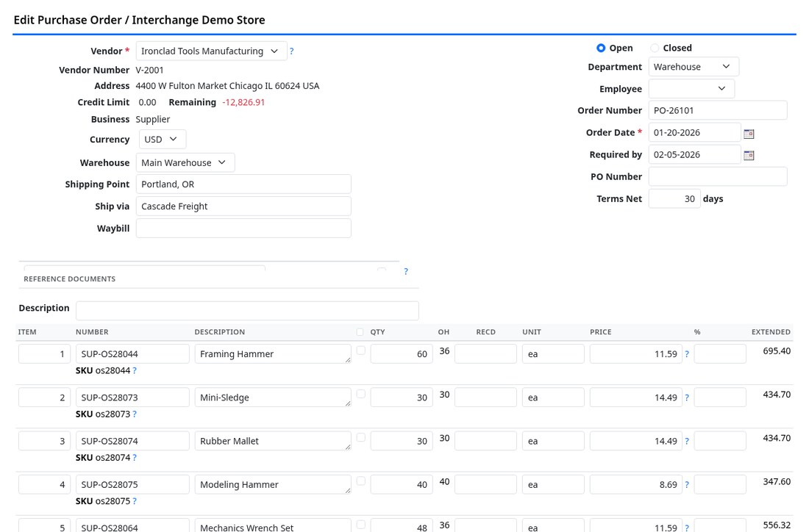Open SKU os28074 help link
The width and height of the screenshot is (809, 532).
135,457
